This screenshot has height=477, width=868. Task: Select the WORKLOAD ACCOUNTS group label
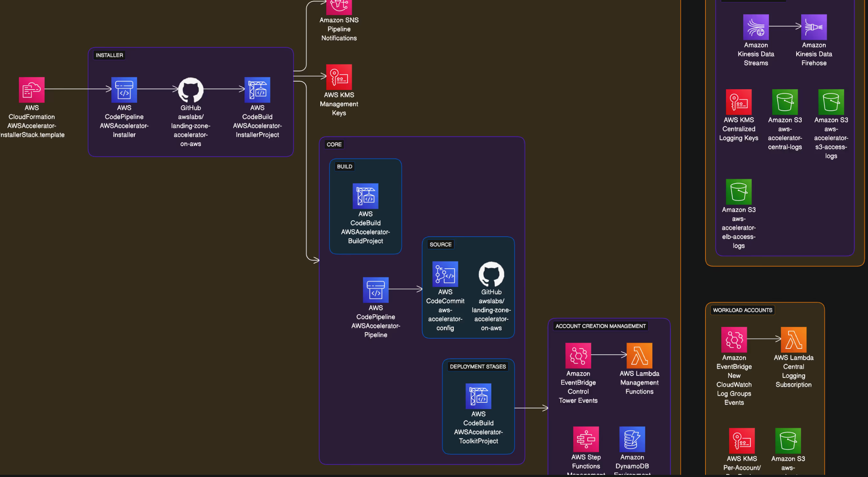(x=743, y=310)
